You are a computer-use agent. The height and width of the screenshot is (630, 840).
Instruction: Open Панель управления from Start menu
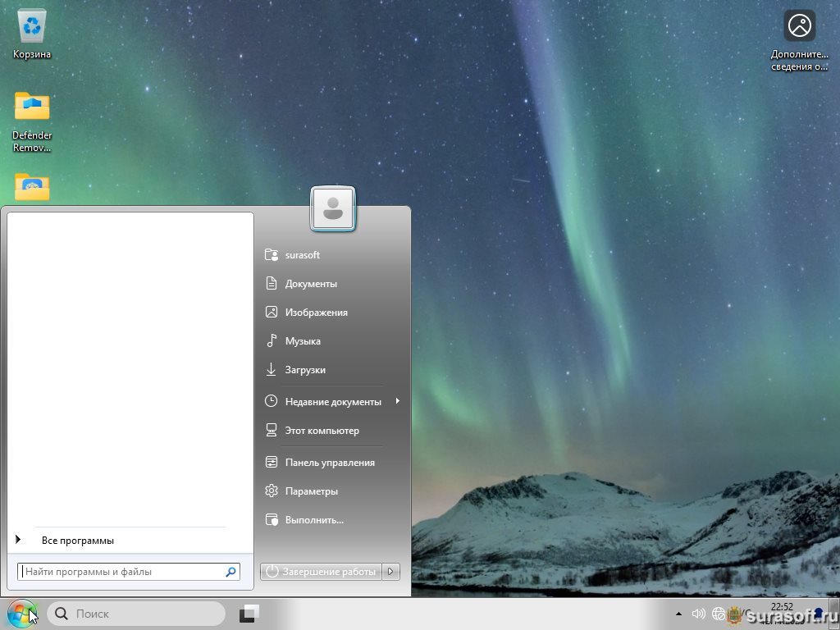[330, 463]
